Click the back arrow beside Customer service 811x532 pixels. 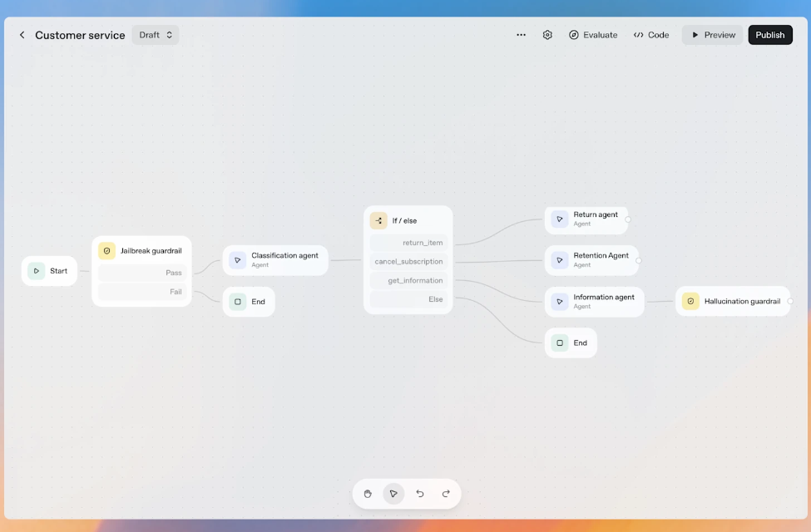(x=22, y=35)
